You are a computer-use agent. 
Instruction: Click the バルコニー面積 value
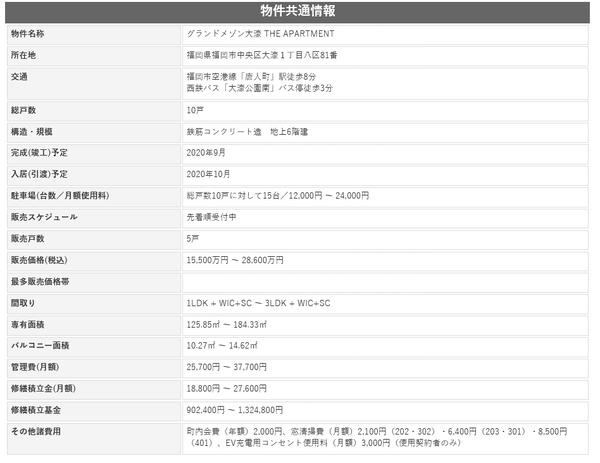click(x=222, y=346)
